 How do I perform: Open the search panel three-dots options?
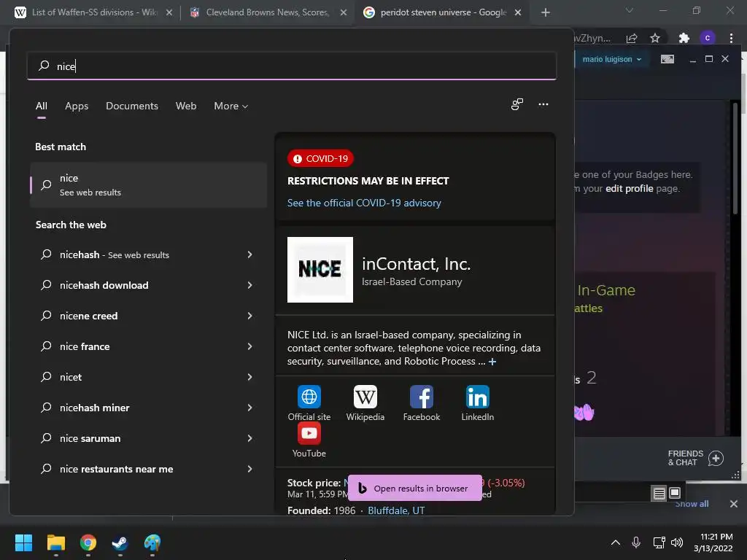coord(543,104)
